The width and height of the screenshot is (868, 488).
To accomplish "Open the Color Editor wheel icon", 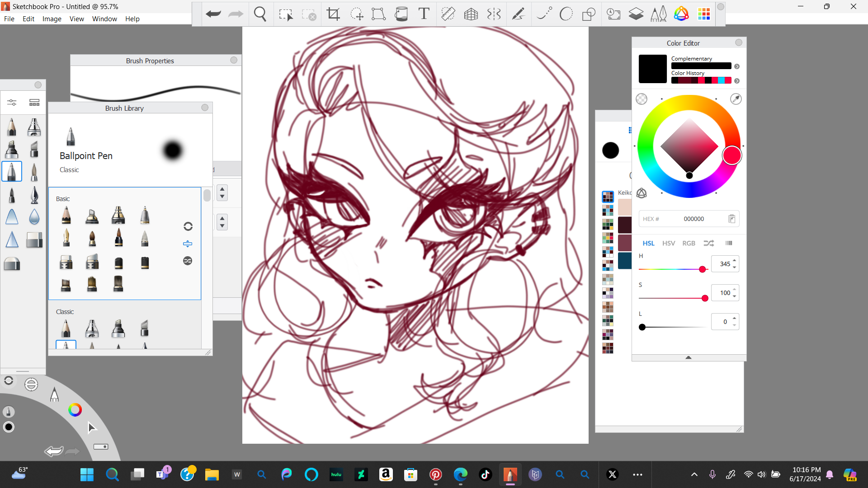I will click(x=681, y=14).
